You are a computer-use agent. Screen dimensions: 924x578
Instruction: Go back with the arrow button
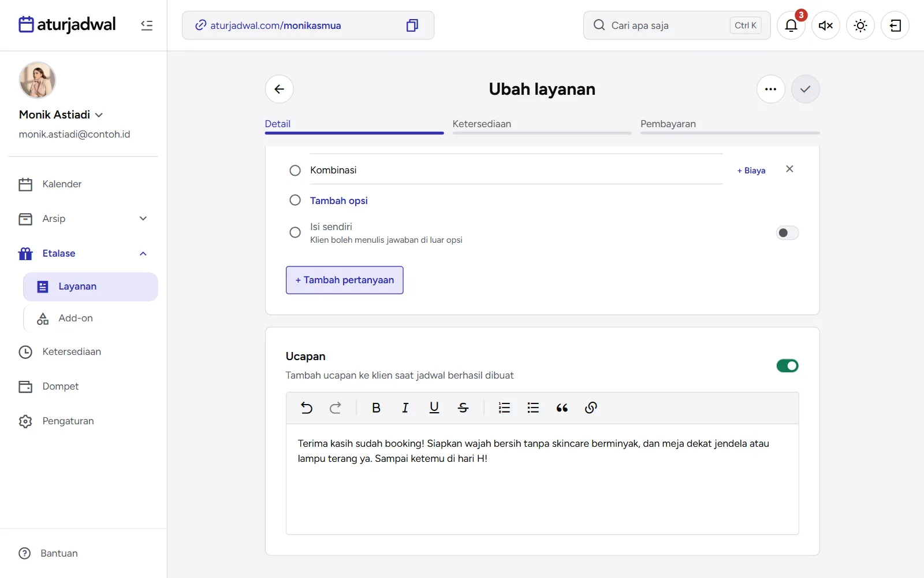(280, 89)
